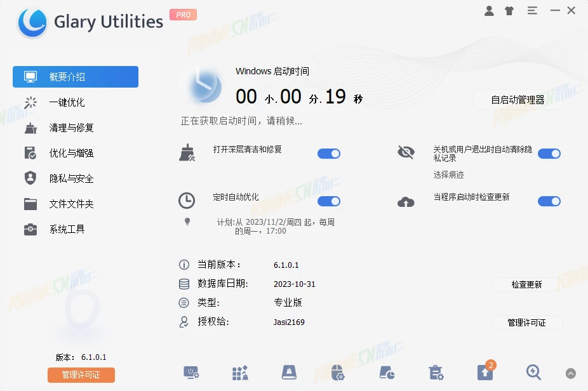Click the 自启动管理器 button

pyautogui.click(x=518, y=100)
